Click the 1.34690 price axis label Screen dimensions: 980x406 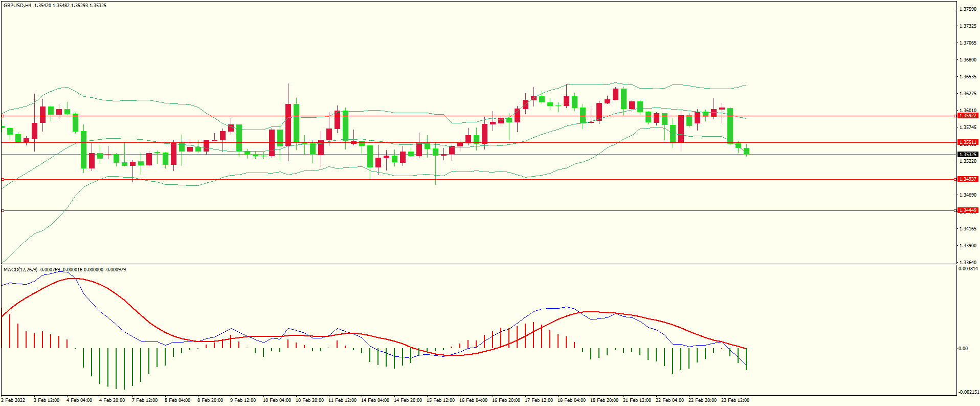(x=968, y=195)
